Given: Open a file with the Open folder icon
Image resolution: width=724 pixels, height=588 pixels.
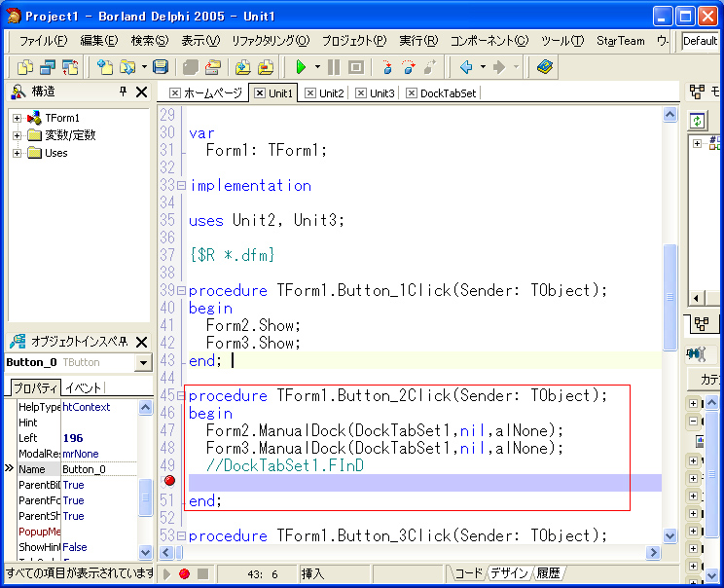Looking at the screenshot, I should [127, 67].
